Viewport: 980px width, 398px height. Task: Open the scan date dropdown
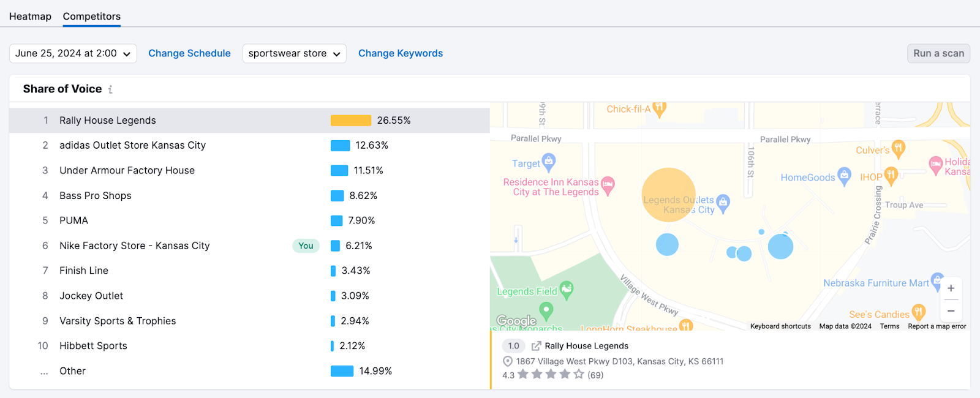click(73, 53)
